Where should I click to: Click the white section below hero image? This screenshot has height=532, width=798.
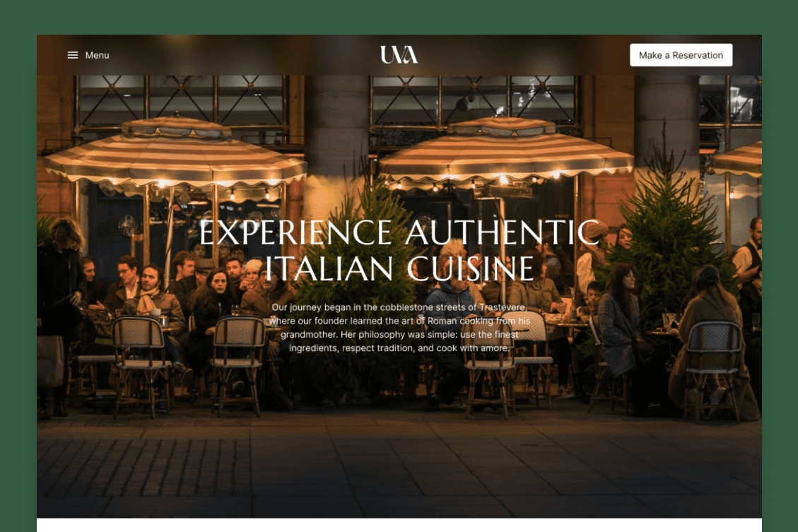[399, 525]
